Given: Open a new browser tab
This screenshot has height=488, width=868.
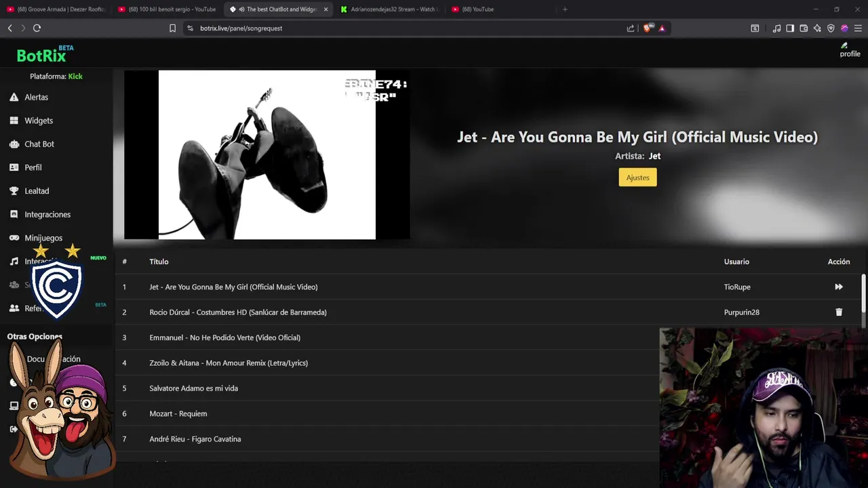Looking at the screenshot, I should coord(565,9).
